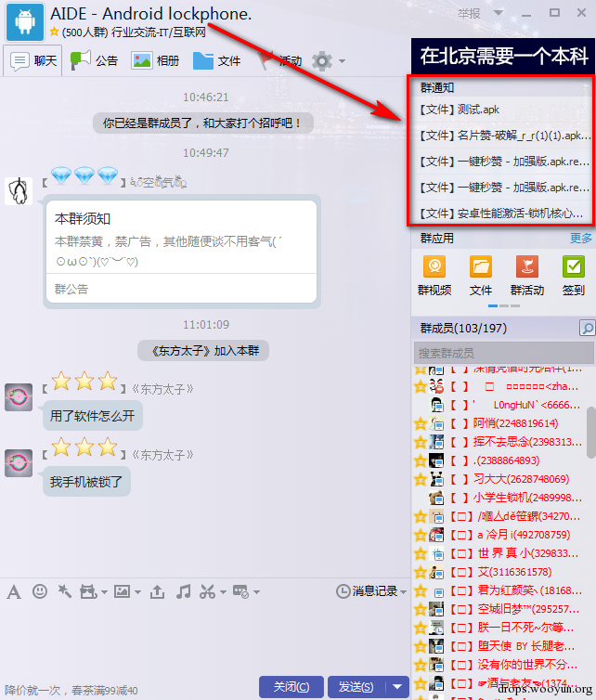Open the 群视频 group video app

coord(434,276)
